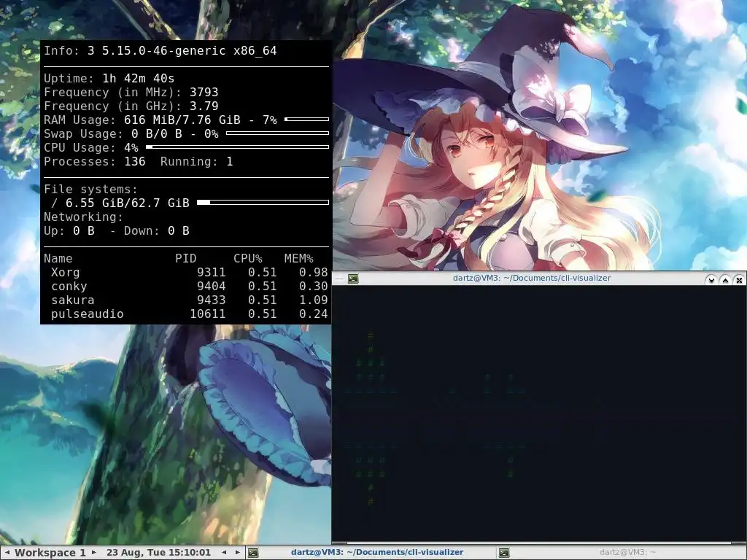
Task: Click the "0 B/0 B - 0%" swap value
Action: coord(175,134)
